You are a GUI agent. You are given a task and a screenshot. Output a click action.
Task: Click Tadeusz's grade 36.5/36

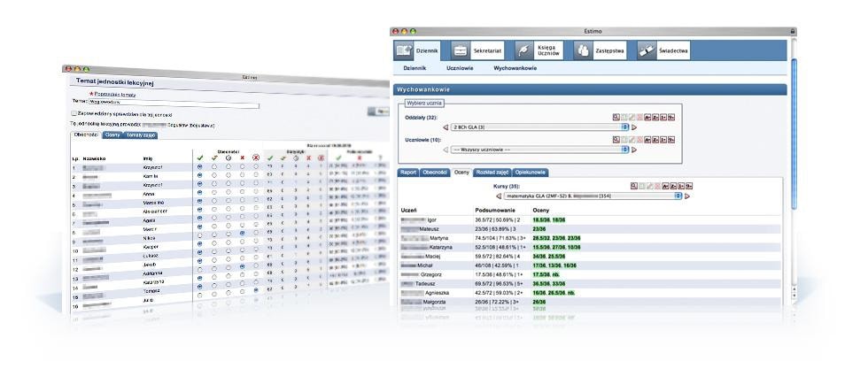tap(541, 283)
